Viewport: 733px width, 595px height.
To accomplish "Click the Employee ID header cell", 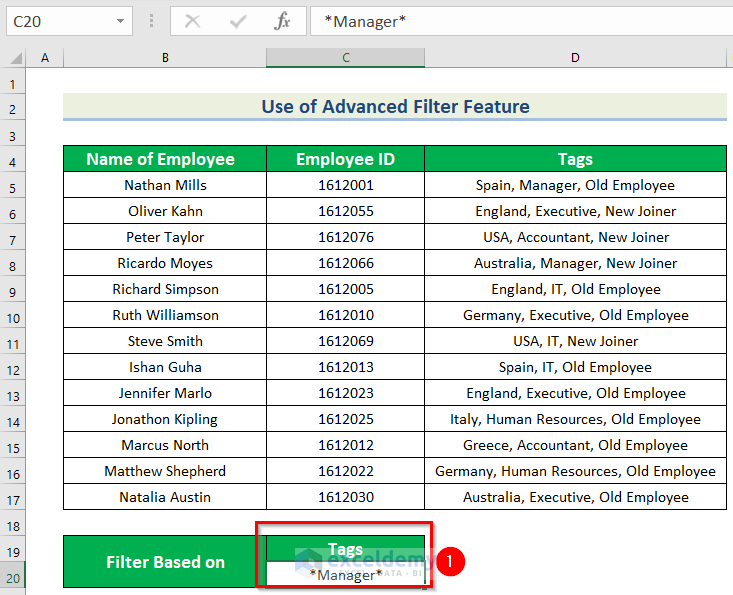I will pyautogui.click(x=345, y=159).
